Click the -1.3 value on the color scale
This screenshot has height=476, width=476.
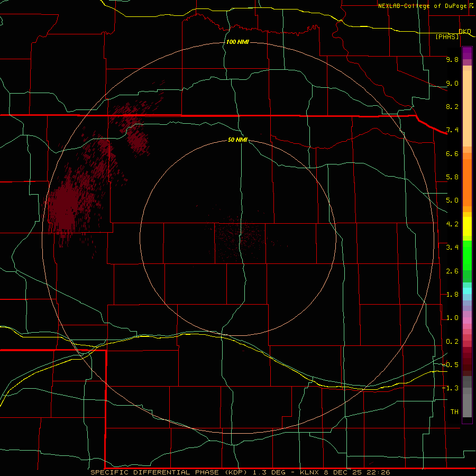[x=450, y=388]
